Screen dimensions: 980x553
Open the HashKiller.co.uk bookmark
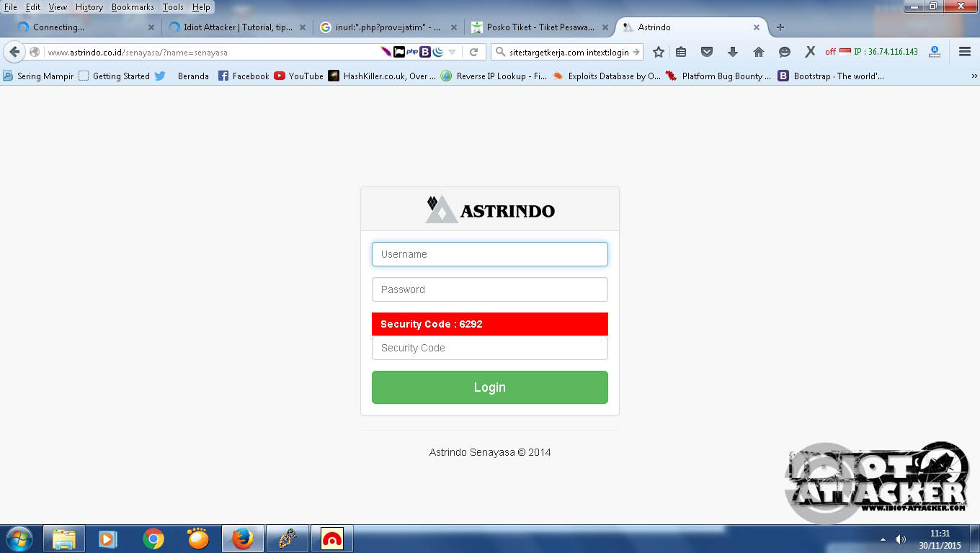382,76
